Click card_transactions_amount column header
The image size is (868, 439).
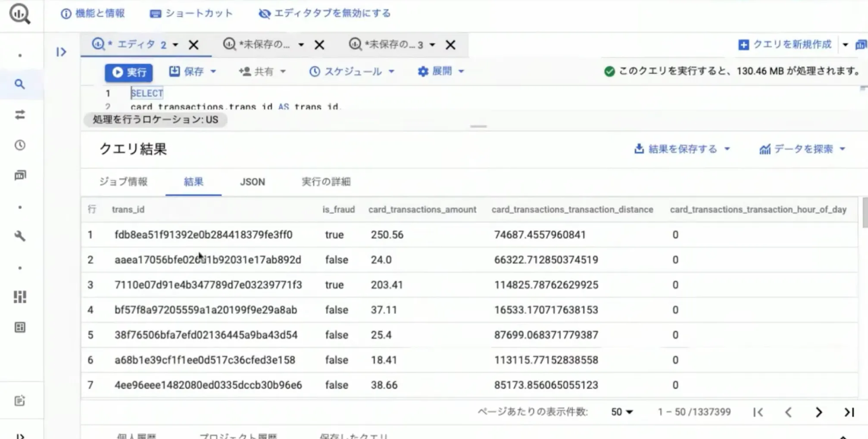(422, 210)
